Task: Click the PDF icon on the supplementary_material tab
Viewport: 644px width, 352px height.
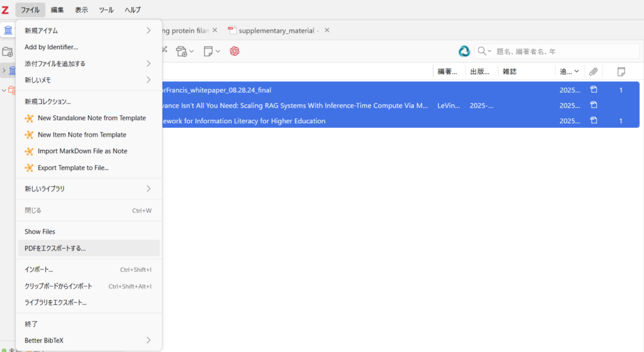Action: coord(232,30)
